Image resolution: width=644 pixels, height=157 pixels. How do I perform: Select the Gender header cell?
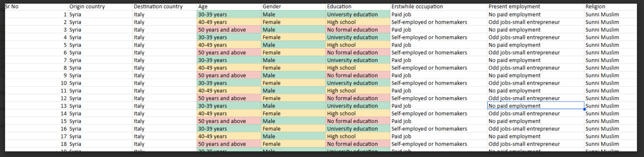click(x=294, y=7)
